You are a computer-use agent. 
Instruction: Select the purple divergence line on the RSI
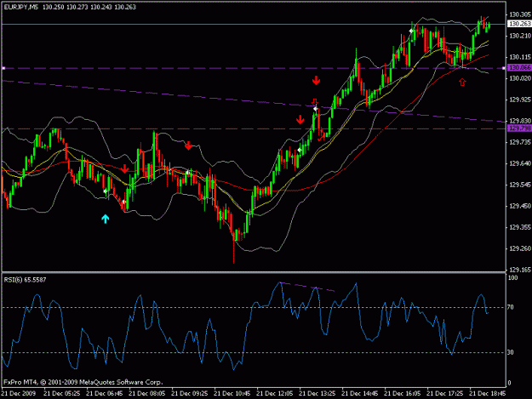point(307,287)
